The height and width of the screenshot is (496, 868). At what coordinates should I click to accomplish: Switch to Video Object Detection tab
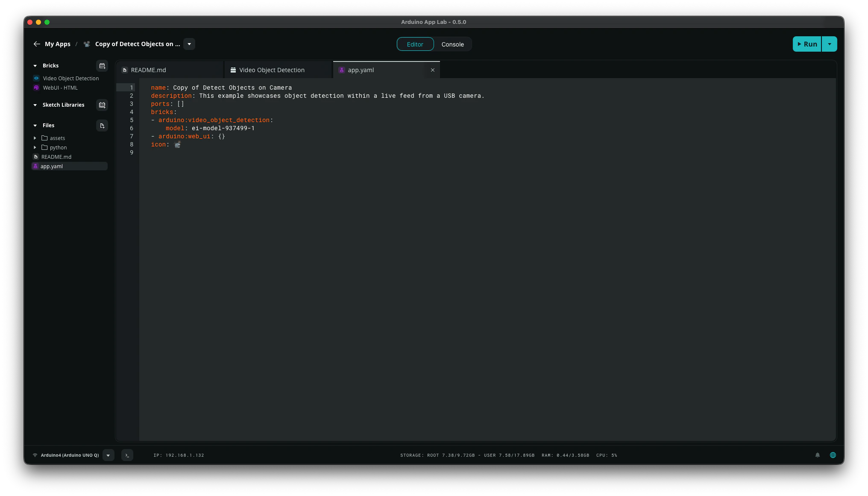tap(272, 70)
